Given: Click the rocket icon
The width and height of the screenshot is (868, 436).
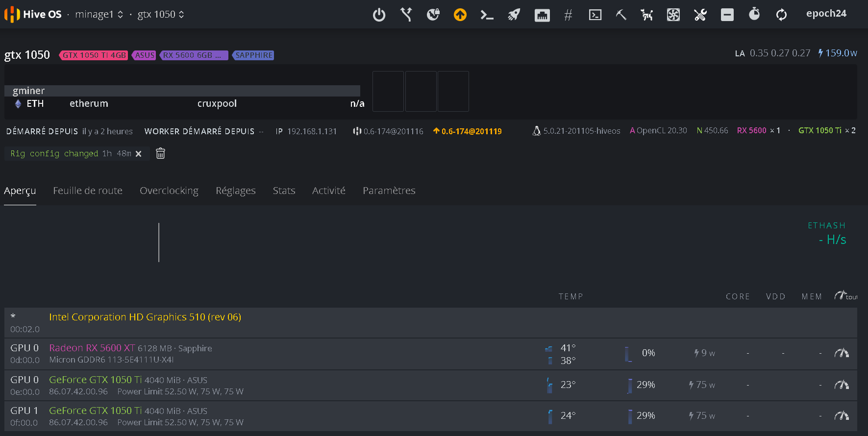Looking at the screenshot, I should pyautogui.click(x=514, y=15).
